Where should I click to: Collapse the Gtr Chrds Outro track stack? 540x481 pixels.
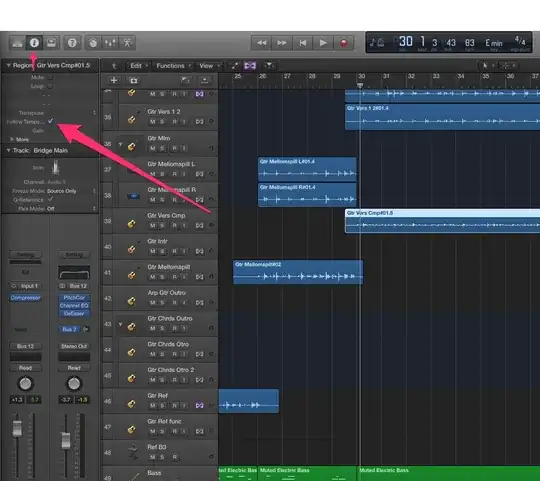[x=121, y=324]
